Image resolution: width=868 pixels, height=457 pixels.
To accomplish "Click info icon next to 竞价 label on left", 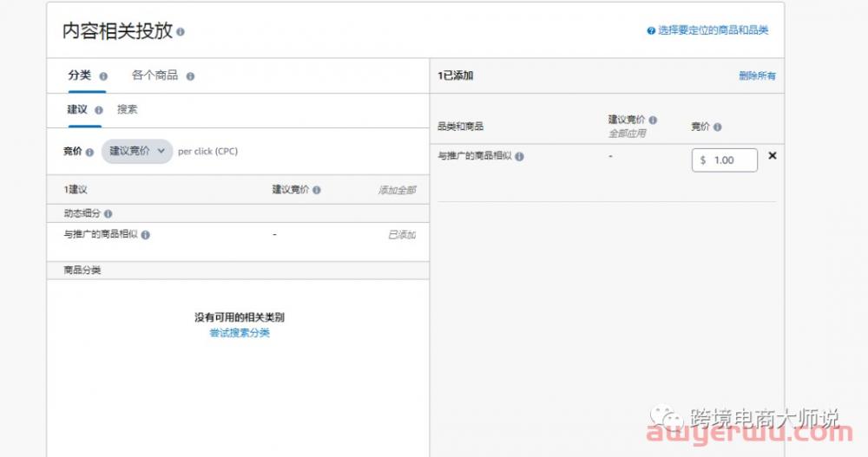I will point(89,152).
